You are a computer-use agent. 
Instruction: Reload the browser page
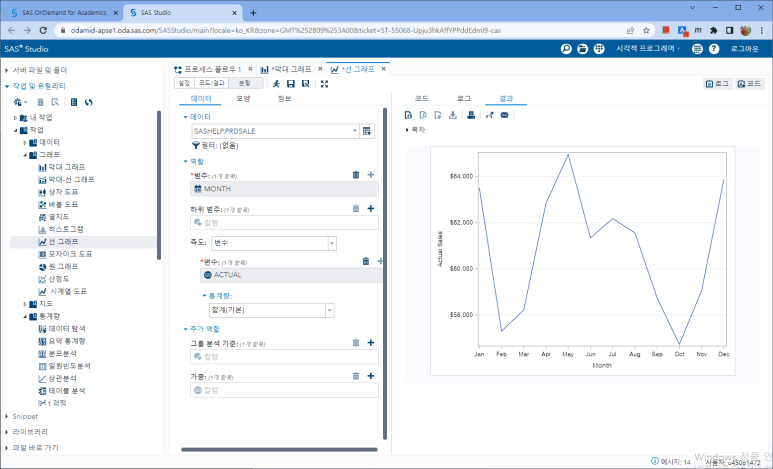click(x=43, y=30)
